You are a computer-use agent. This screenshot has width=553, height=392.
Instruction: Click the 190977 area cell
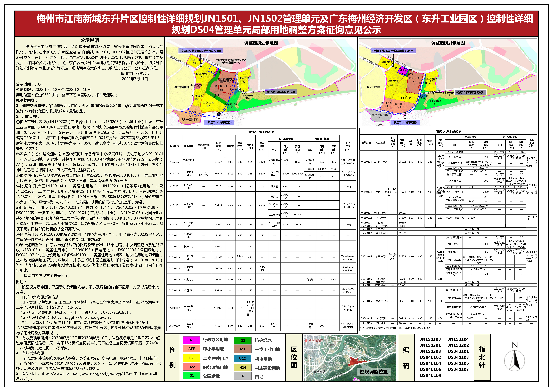(218, 308)
